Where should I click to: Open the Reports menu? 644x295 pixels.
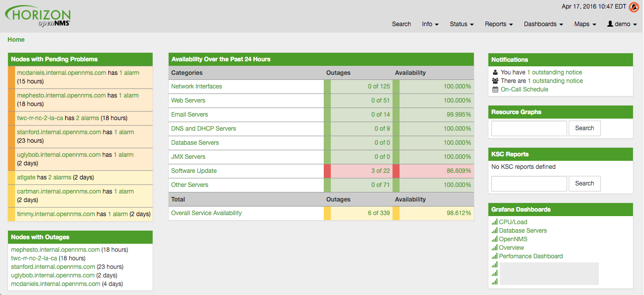click(x=498, y=24)
